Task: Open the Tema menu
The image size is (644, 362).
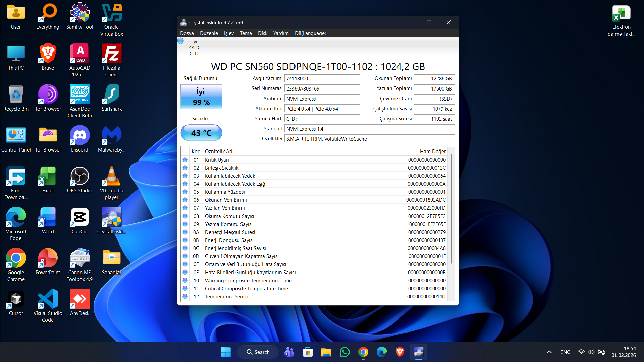Action: (246, 33)
